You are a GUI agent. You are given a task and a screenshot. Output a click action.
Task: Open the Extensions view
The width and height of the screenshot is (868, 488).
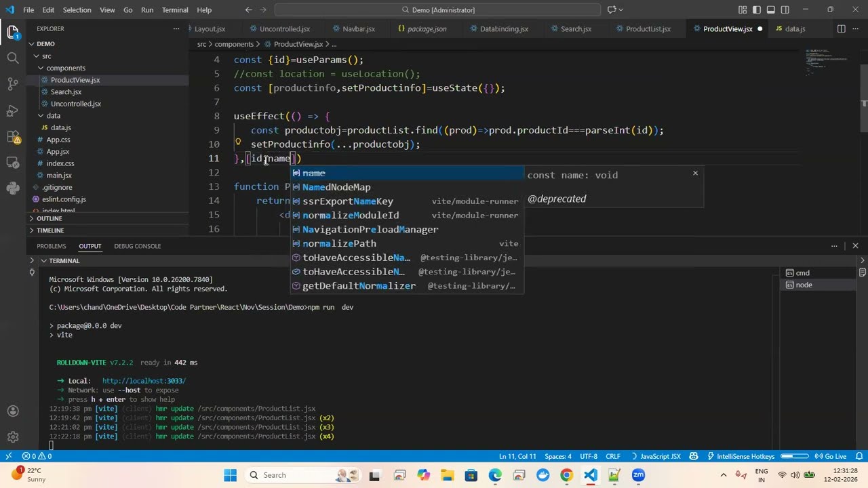[x=13, y=137]
